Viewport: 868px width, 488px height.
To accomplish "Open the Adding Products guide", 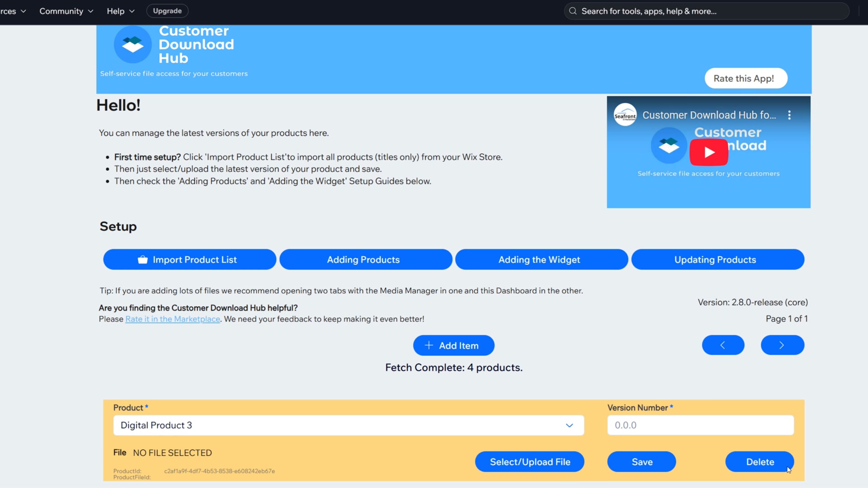I will coord(365,259).
